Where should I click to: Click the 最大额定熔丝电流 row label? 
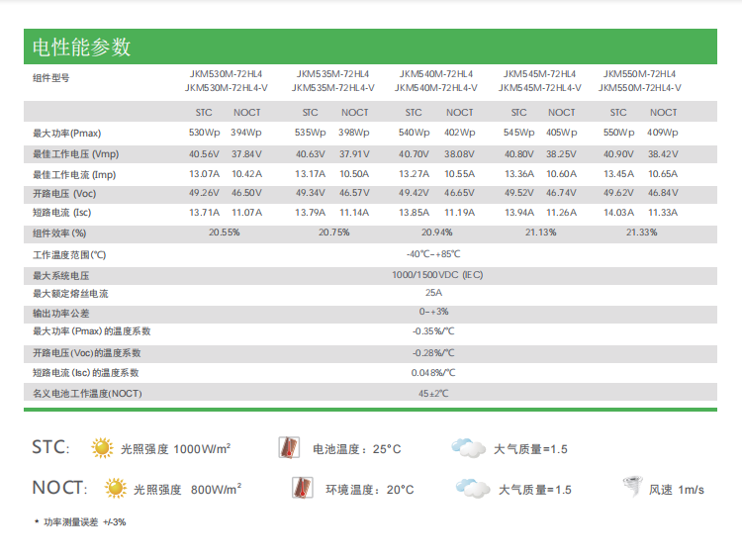click(70, 294)
